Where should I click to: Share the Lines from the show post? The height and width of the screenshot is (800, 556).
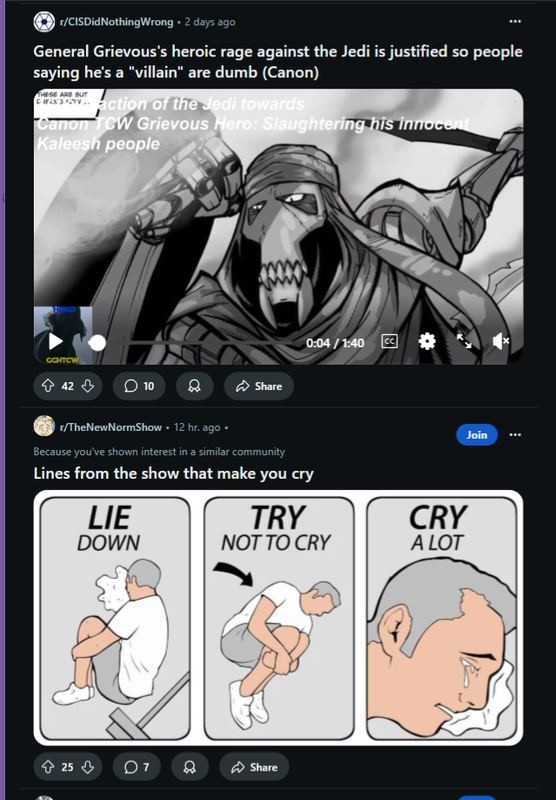pos(255,767)
